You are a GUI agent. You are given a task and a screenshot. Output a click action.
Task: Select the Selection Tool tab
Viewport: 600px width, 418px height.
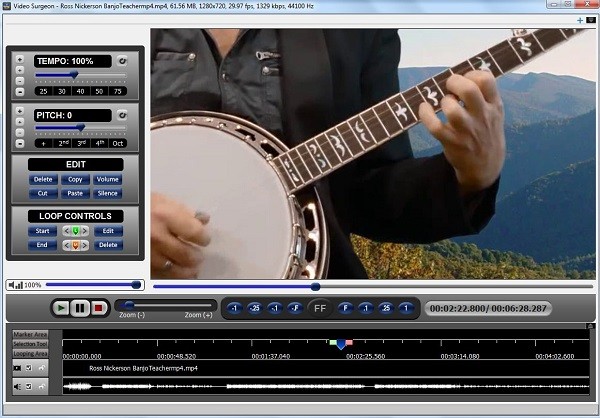pos(30,344)
